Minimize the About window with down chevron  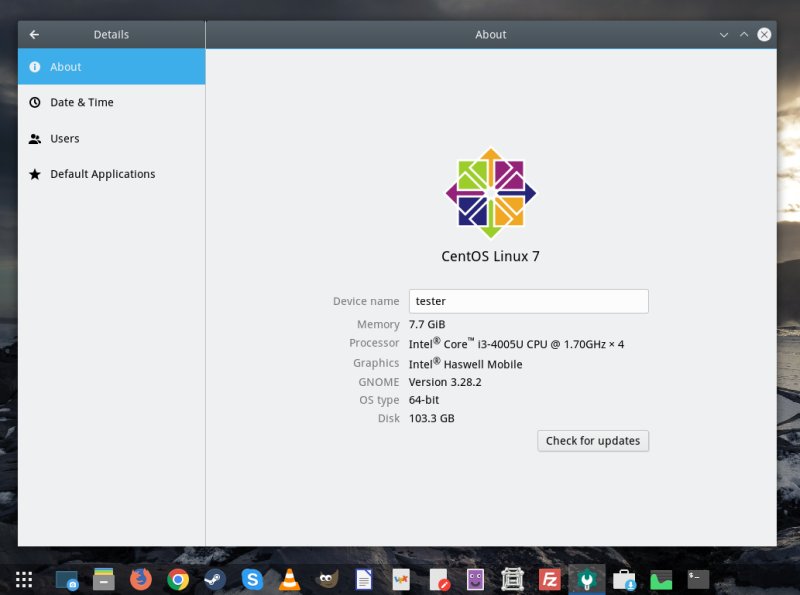723,35
